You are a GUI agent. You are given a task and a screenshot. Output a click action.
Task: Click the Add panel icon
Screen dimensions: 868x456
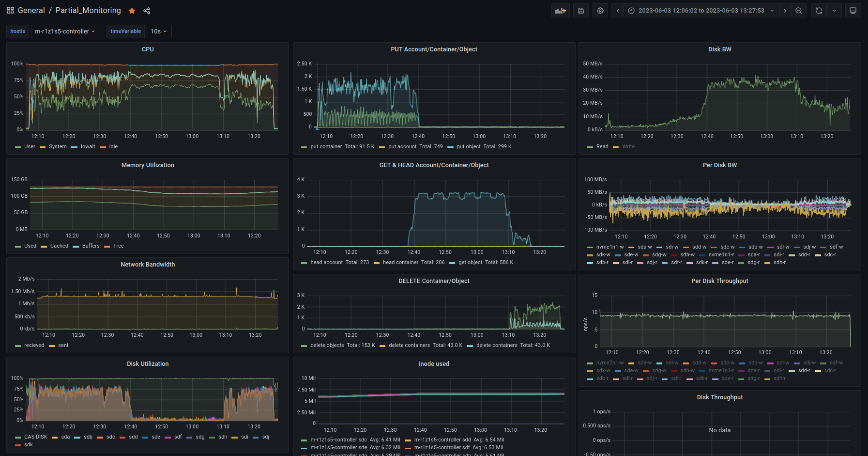tap(560, 11)
